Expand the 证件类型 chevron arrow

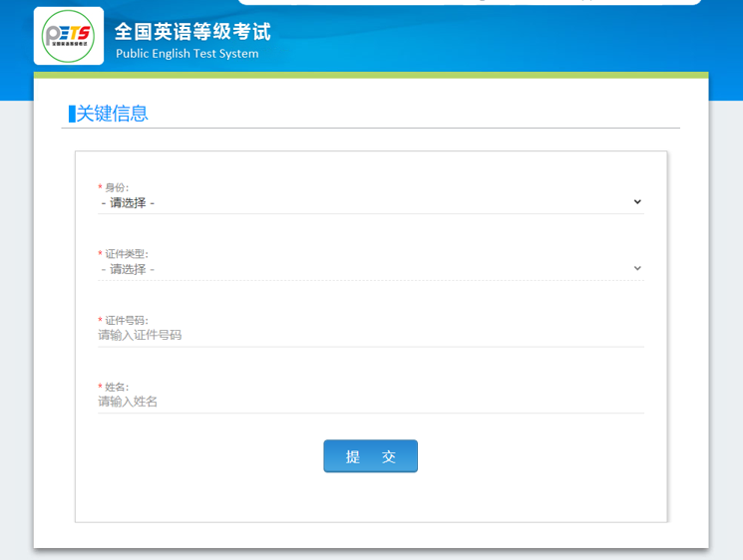click(x=637, y=269)
